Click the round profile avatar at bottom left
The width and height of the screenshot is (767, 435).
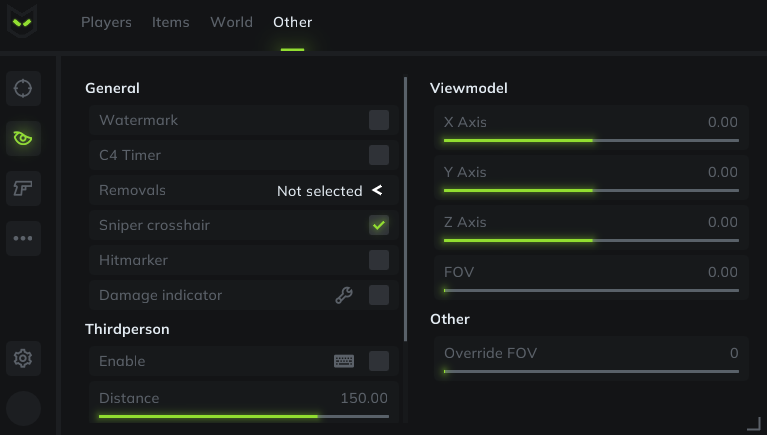(x=24, y=408)
